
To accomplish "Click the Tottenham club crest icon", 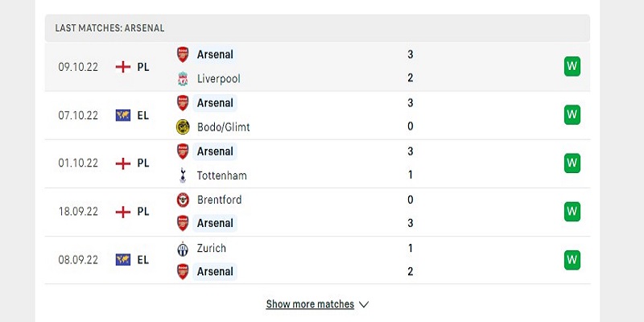I will point(183,175).
